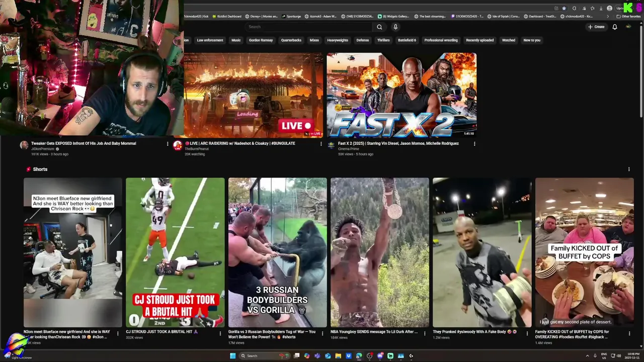The height and width of the screenshot is (362, 644).
Task: Bookmark this page with the star icon
Action: tap(564, 9)
